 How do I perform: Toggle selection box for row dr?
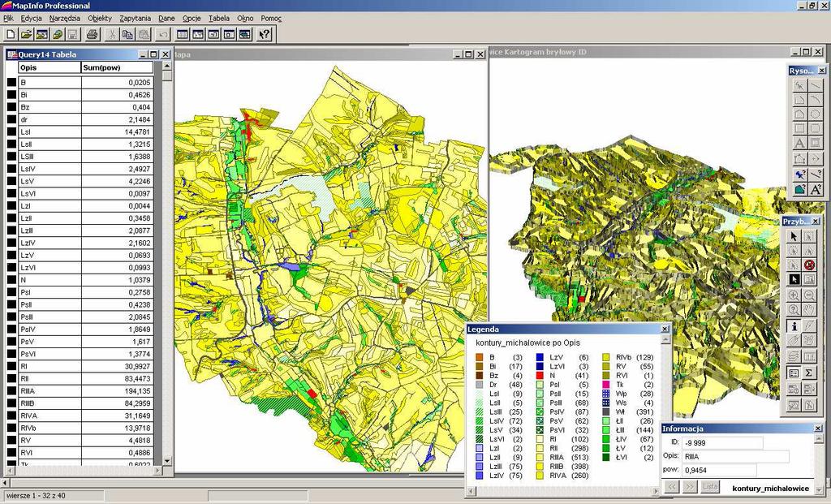[11, 120]
